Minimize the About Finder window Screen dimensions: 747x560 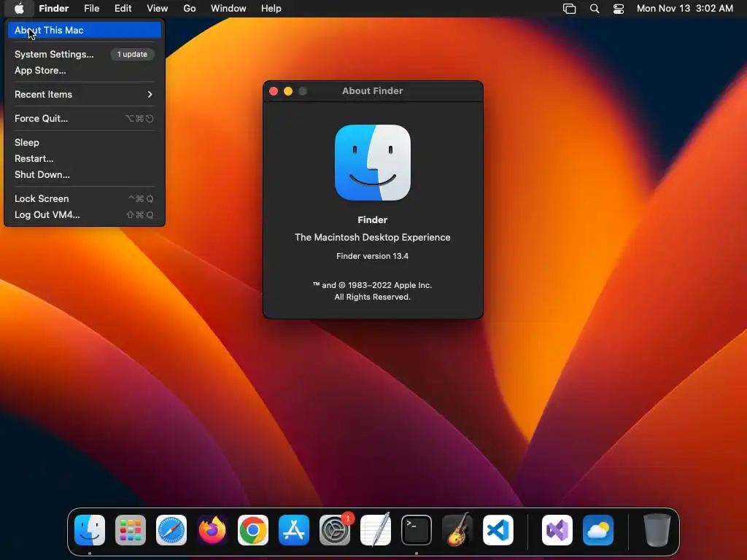(288, 91)
